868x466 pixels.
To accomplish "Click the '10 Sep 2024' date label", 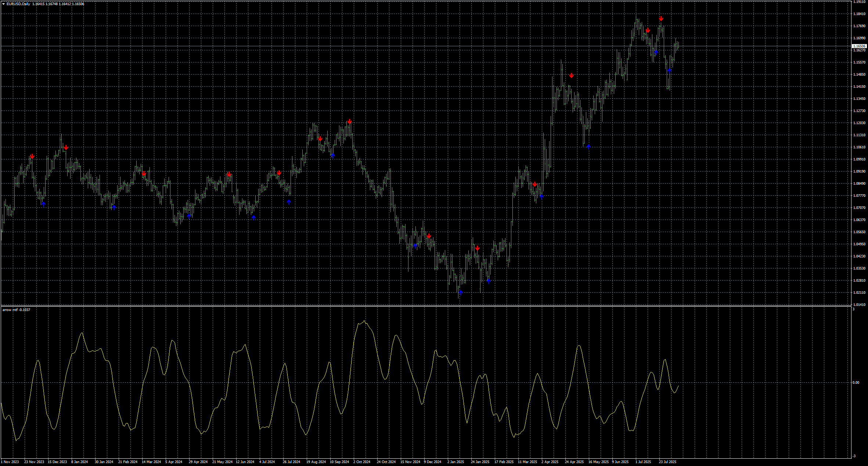I will pos(339,462).
